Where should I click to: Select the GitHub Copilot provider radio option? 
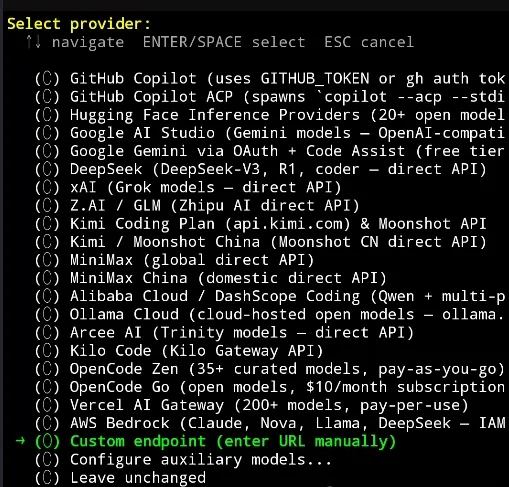pos(270,79)
